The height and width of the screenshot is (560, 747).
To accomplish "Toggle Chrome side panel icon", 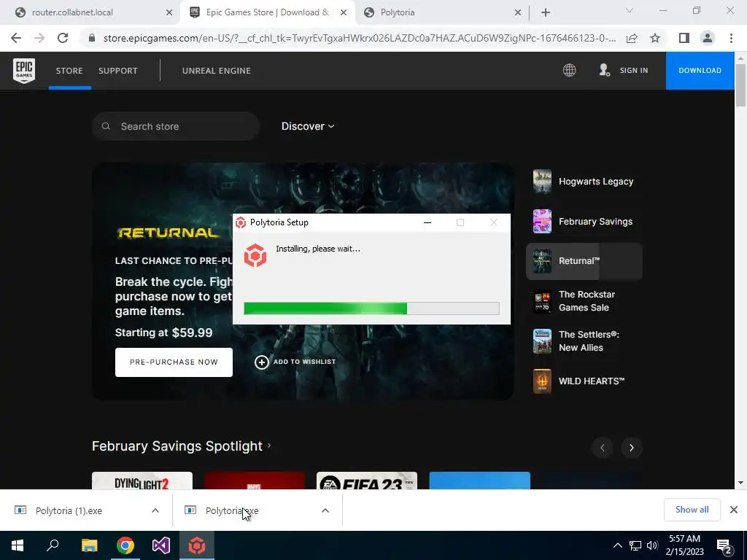I will coord(684,38).
